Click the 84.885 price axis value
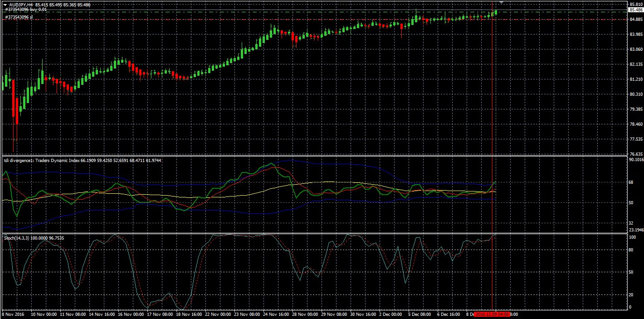The width and height of the screenshot is (644, 319). 635,20
